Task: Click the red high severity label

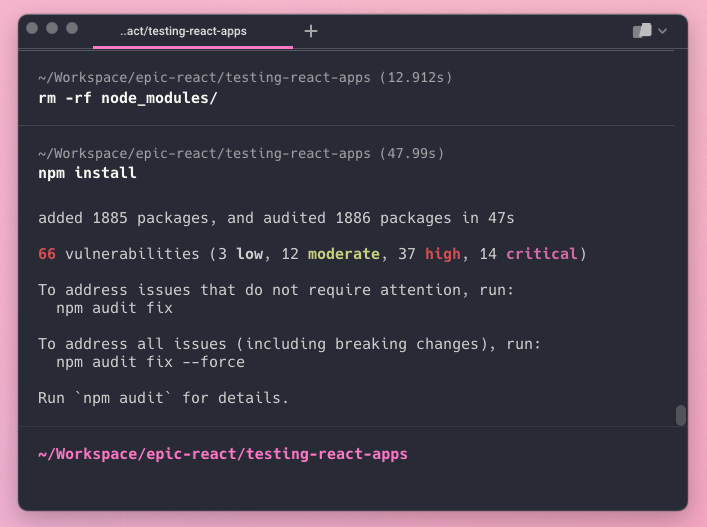Action: pyautogui.click(x=442, y=254)
